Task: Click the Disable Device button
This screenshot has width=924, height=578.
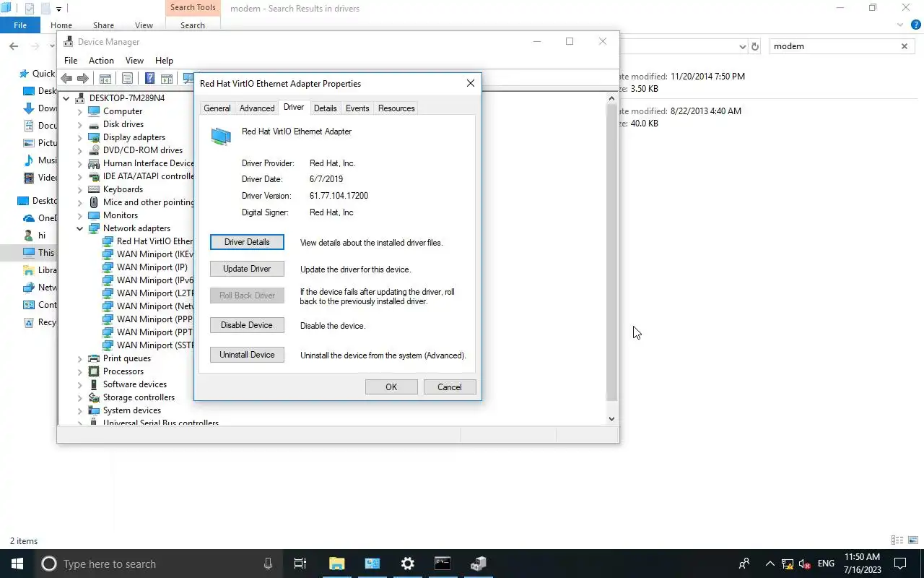Action: pyautogui.click(x=247, y=325)
